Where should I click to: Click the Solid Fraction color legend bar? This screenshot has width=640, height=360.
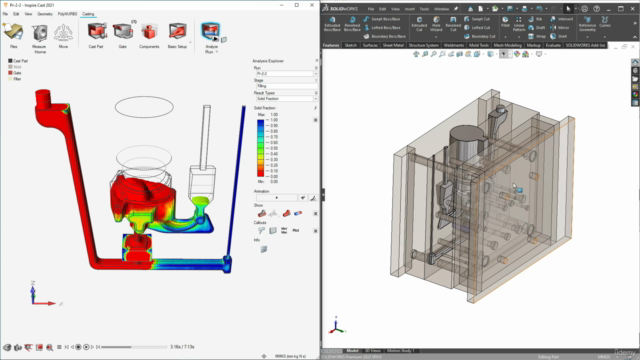[x=260, y=148]
